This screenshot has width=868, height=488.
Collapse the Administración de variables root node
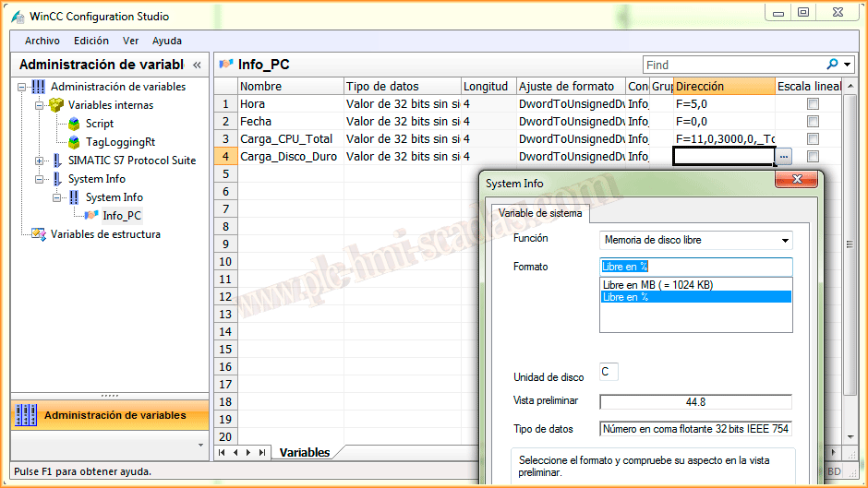(x=22, y=87)
